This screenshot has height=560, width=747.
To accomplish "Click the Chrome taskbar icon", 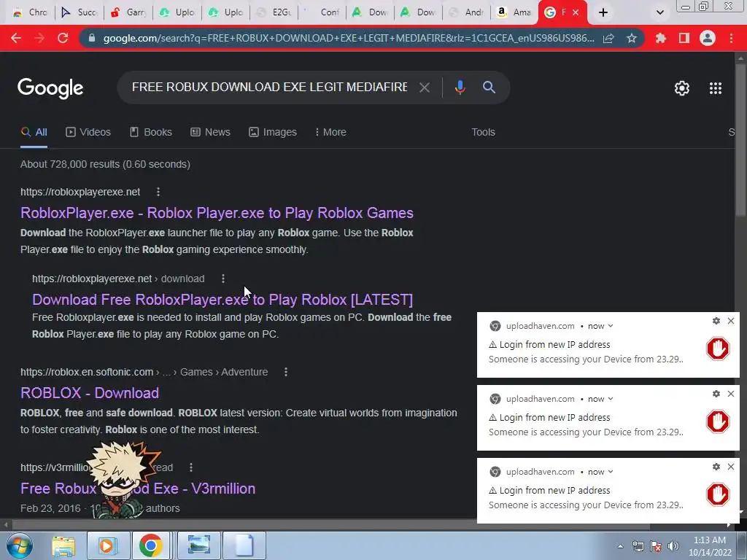I will (150, 545).
